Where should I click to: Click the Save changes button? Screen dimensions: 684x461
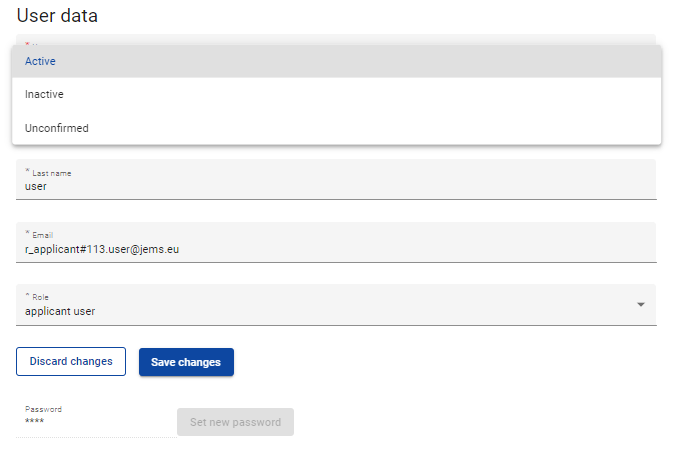click(x=186, y=362)
